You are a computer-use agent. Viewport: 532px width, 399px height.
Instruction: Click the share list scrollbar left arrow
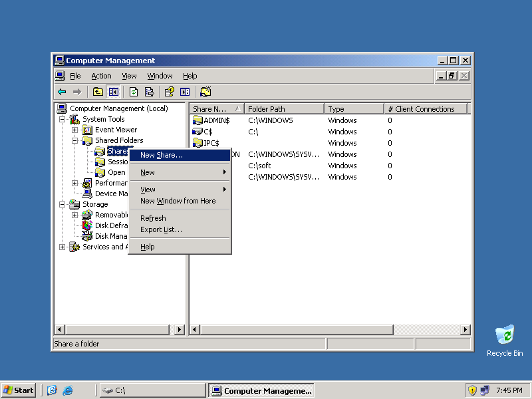194,329
